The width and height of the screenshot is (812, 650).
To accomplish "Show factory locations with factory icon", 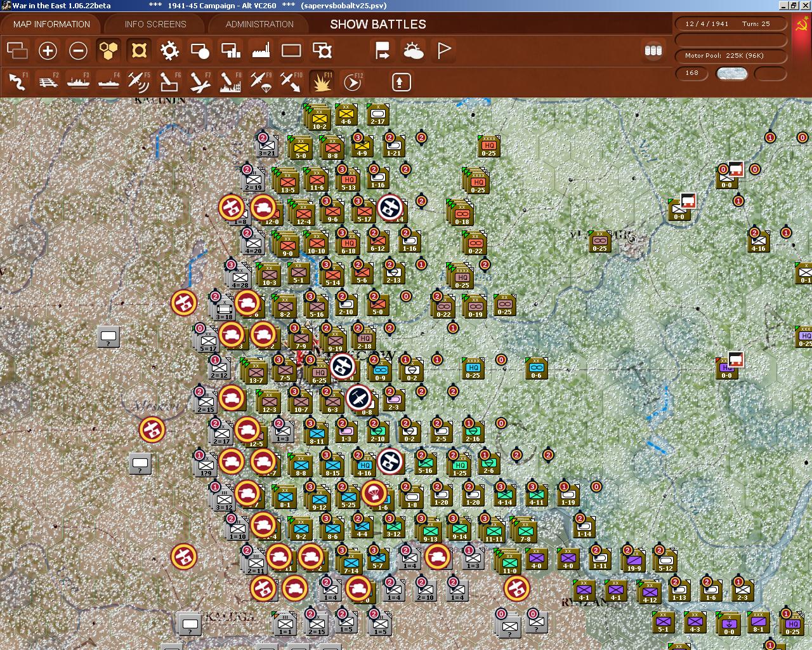I will coord(261,50).
